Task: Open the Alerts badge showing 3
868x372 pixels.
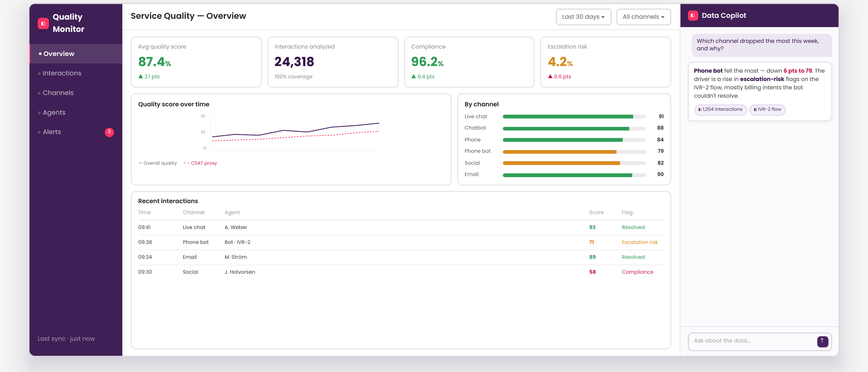Action: 109,132
